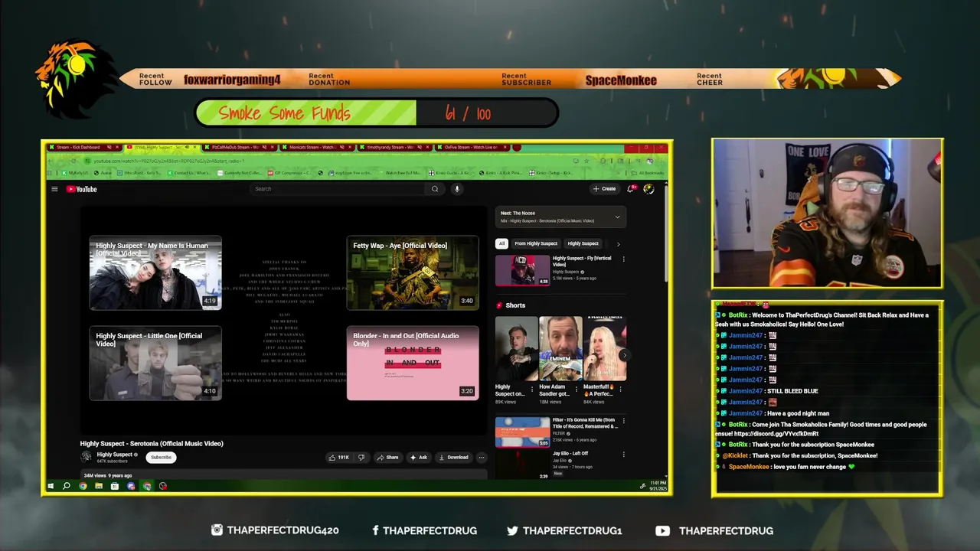Play Highly Suspect - Little One end card
Image resolution: width=980 pixels, height=551 pixels.
pos(155,364)
